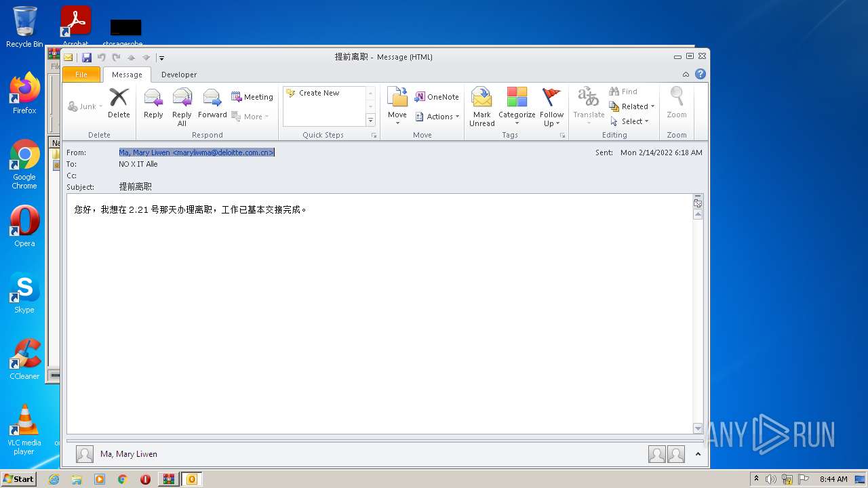Open the Select dropdown in Editing
868x488 pixels.
629,121
